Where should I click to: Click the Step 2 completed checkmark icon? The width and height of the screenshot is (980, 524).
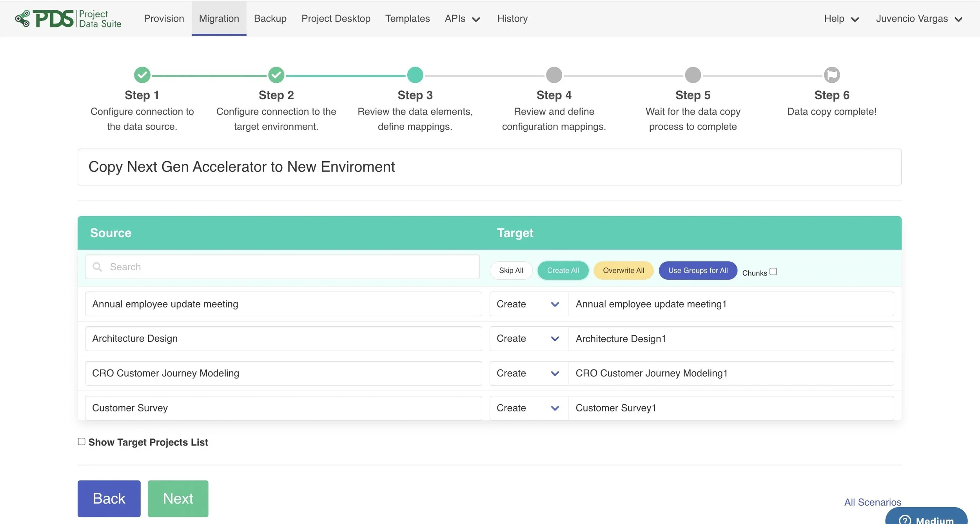click(x=276, y=75)
